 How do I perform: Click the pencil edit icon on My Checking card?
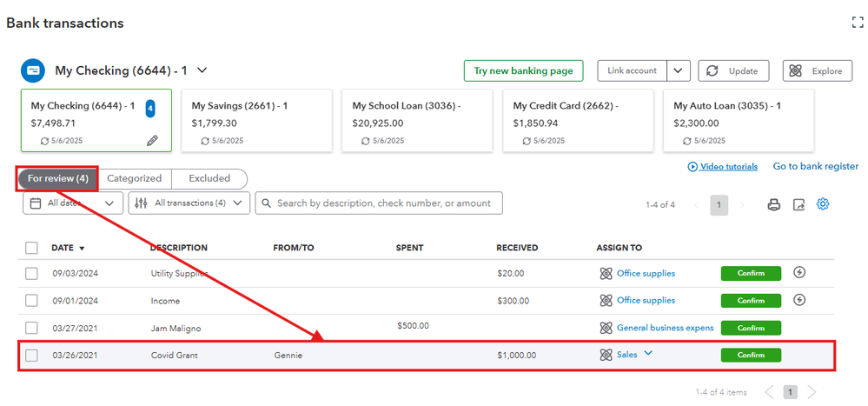(x=152, y=139)
